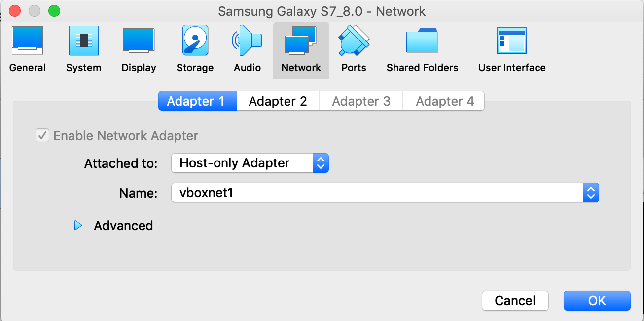Select the Adapter 1 tab

point(197,101)
